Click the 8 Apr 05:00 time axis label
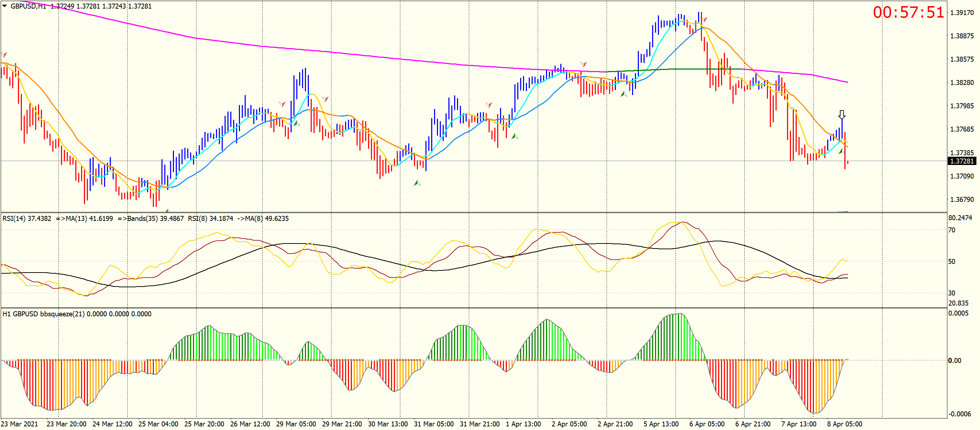Image resolution: width=980 pixels, height=430 pixels. pyautogui.click(x=844, y=424)
